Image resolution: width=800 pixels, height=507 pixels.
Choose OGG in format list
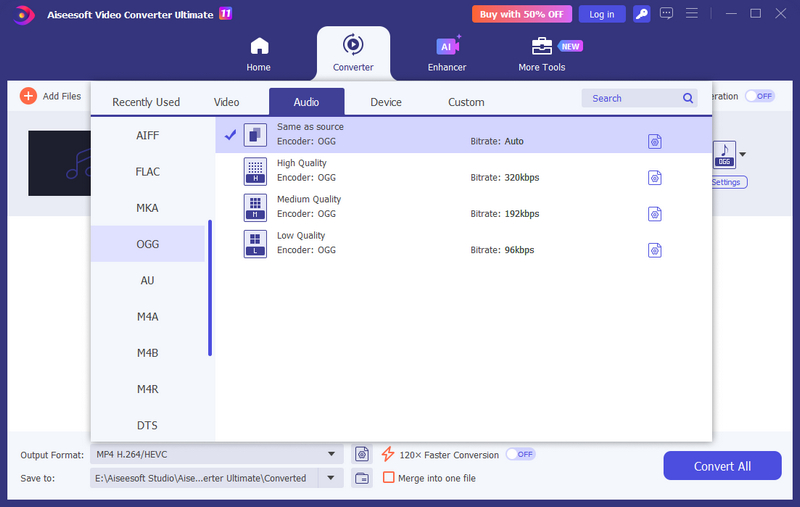point(147,244)
